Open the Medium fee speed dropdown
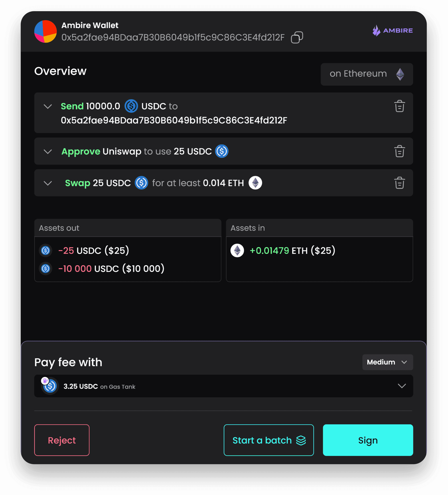The image size is (448, 495). point(387,362)
